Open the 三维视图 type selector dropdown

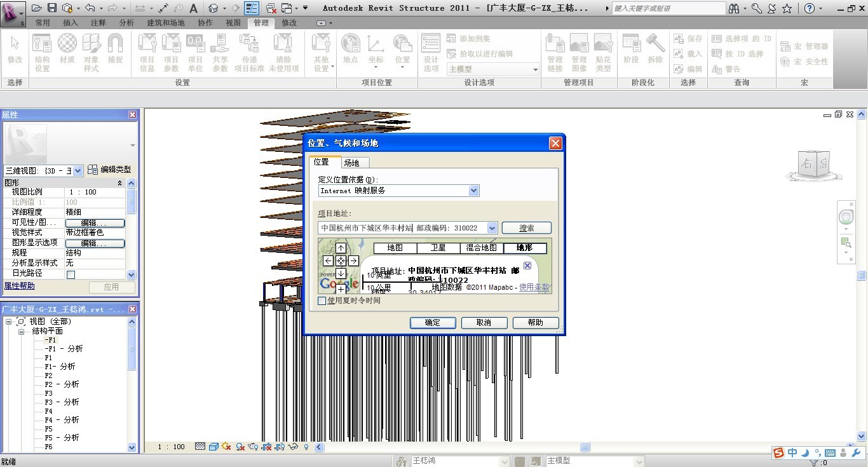point(78,170)
